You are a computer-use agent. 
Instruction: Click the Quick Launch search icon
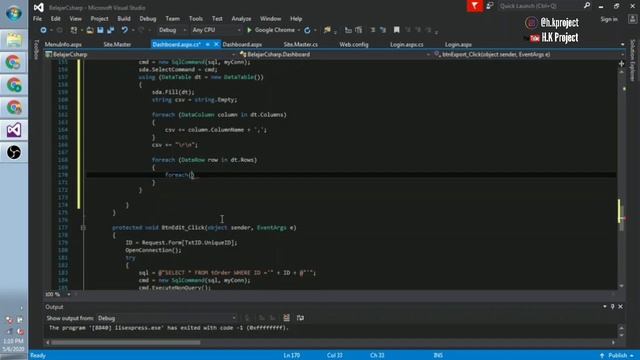[x=587, y=6]
